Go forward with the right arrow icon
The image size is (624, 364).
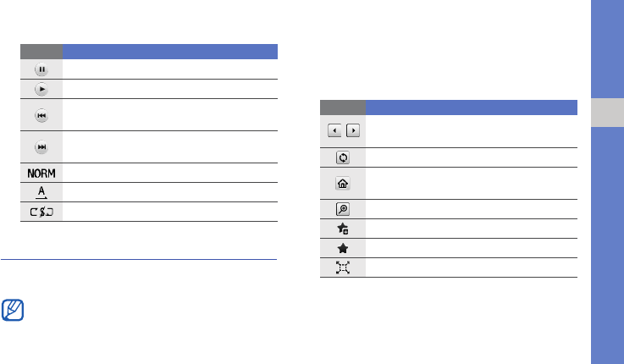[x=351, y=131]
